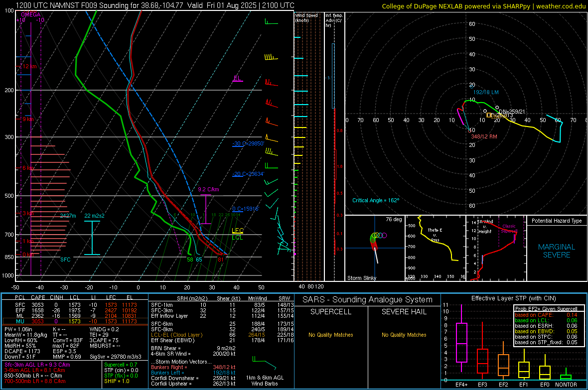Image resolution: width=588 pixels, height=390 pixels.
Task: Click the 'Supercell = 0.7' composite value
Action: coord(121,365)
